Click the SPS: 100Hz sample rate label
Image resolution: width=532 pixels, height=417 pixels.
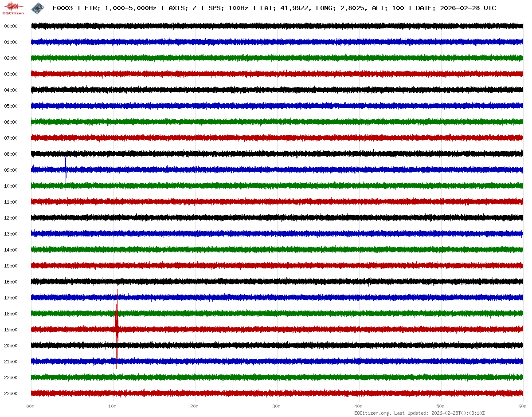click(x=228, y=8)
